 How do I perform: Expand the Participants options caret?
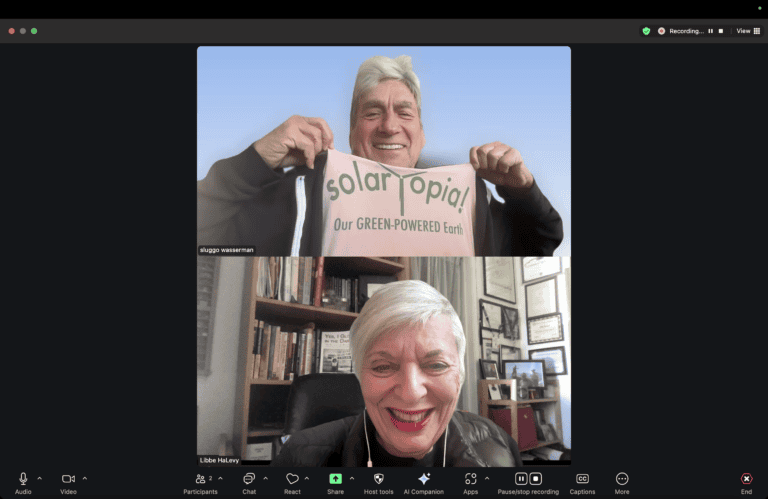220,478
